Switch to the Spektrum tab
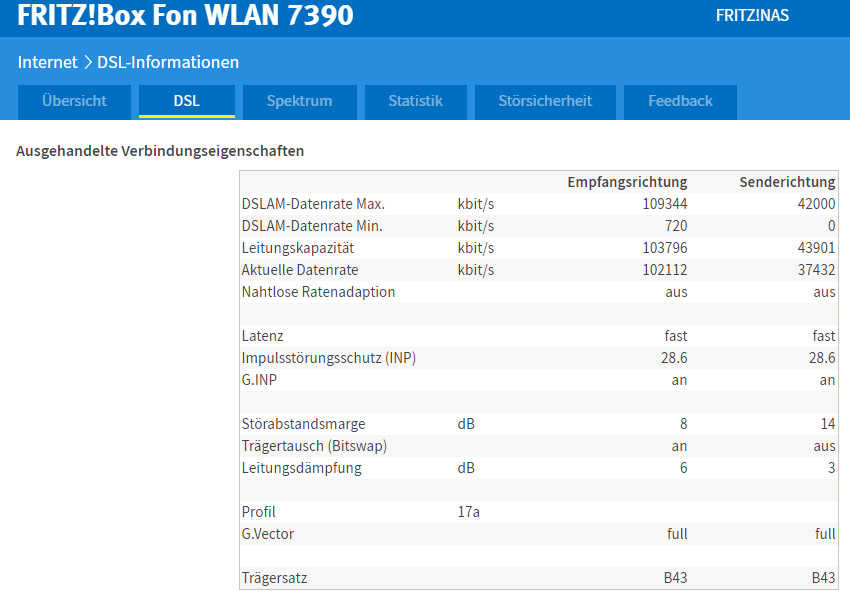 [x=299, y=101]
